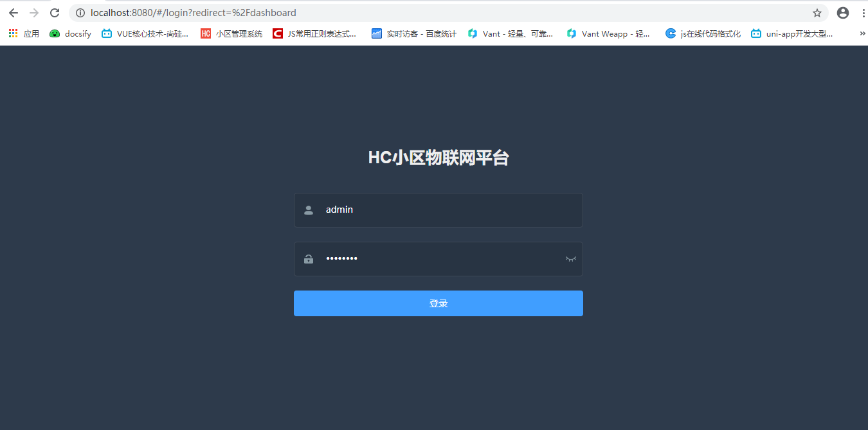
Task: Click the admin username field
Action: pyautogui.click(x=444, y=210)
